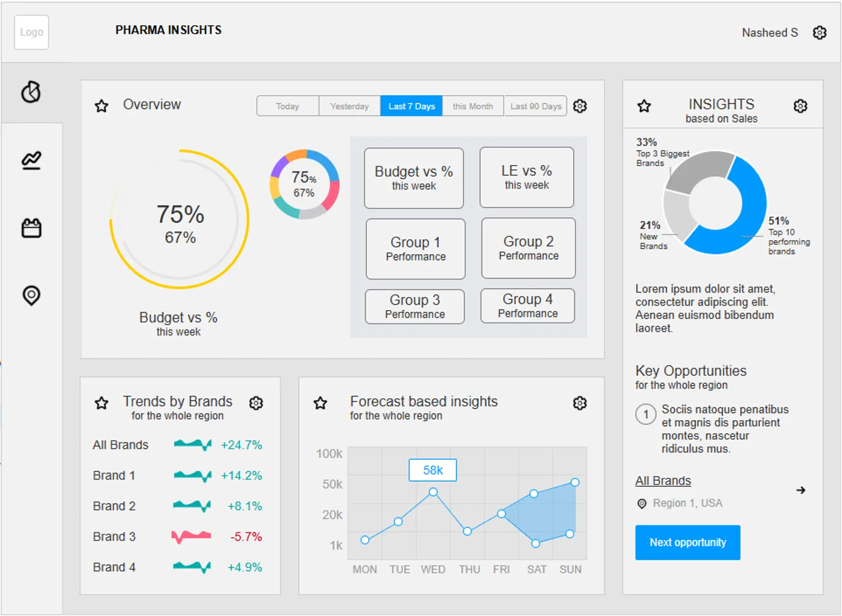The height and width of the screenshot is (616, 842).
Task: Click the +4.9% value for Brand 4
Action: click(245, 567)
